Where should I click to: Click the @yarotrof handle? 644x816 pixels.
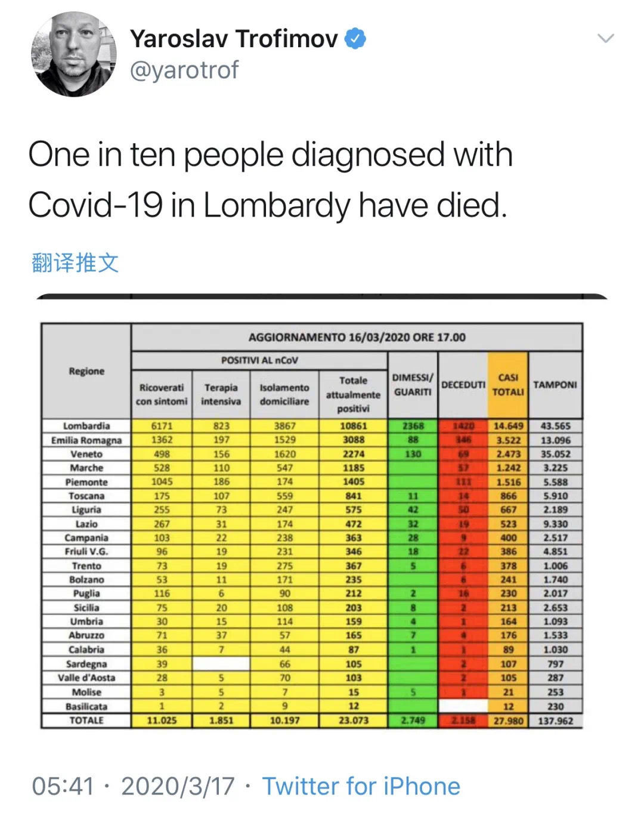coord(184,70)
